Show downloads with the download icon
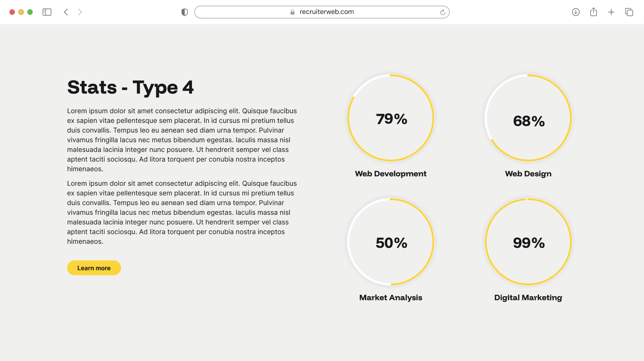644x361 pixels. (x=576, y=12)
